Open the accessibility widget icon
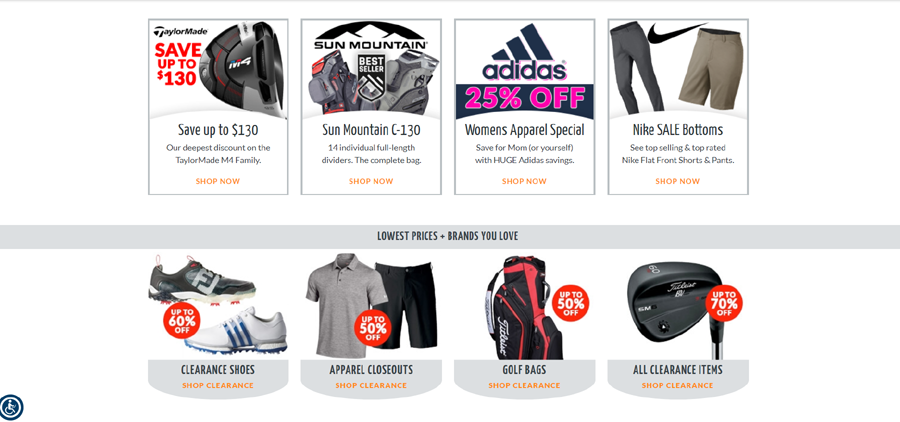Screen dimensions: 900x422 tap(11, 407)
